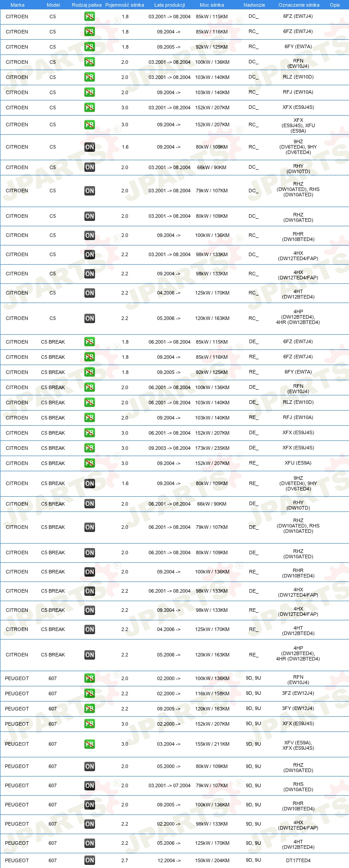Click diesel ON icon in Peugeot 607 05.2000 row
349x868 pixels.
coord(90,766)
